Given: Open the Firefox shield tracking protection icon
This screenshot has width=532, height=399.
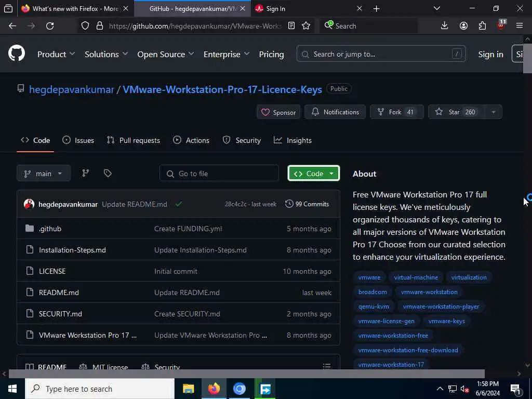Looking at the screenshot, I should click(x=85, y=26).
